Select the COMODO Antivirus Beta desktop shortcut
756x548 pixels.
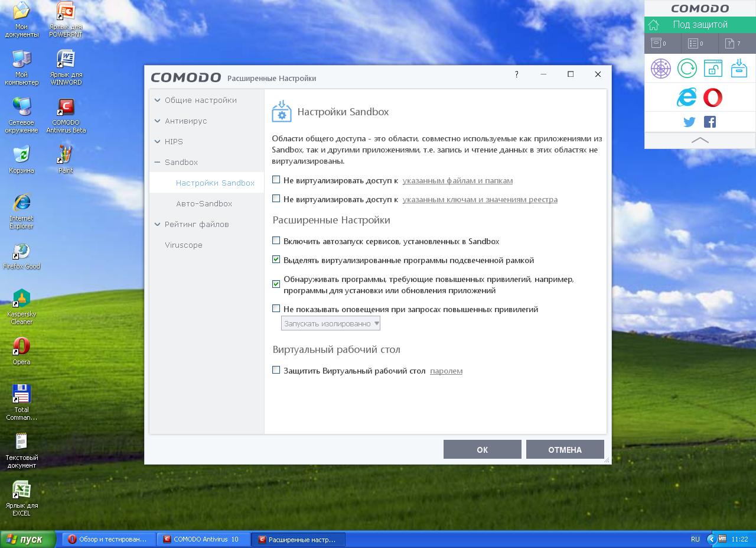pos(66,115)
